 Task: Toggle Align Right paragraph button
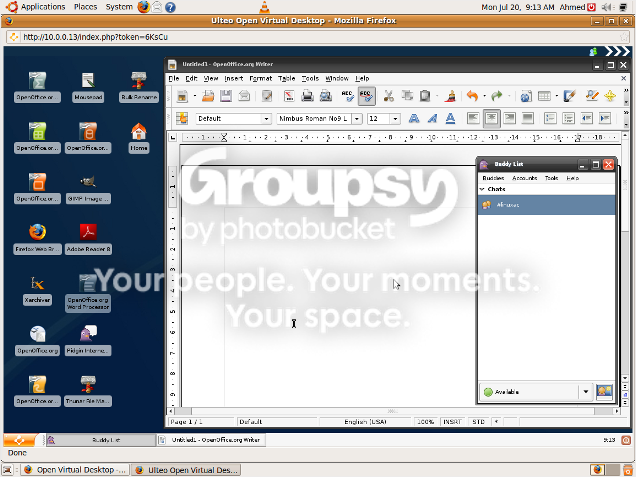pyautogui.click(x=509, y=118)
